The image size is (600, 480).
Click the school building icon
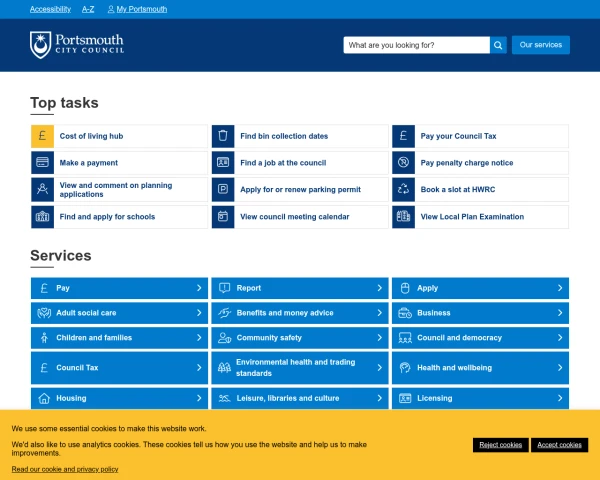(42, 217)
